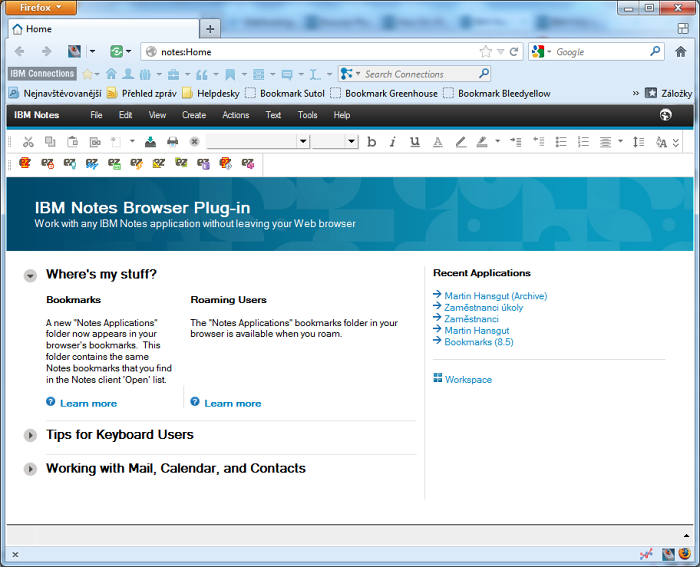The image size is (700, 567).
Task: Select the Home browser tab
Action: click(x=104, y=29)
